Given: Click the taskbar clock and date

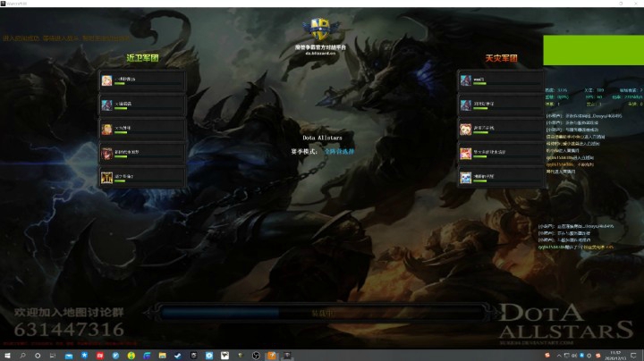Looking at the screenshot, I should (x=615, y=356).
